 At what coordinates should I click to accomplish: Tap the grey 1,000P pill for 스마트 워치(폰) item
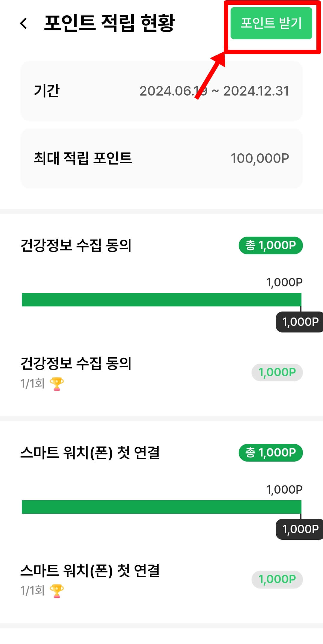click(x=277, y=580)
